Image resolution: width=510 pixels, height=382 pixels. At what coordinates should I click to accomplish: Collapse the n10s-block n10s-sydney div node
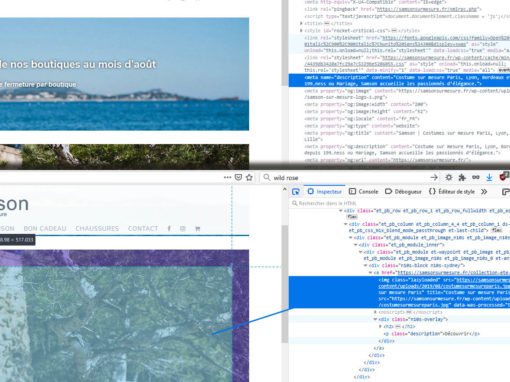[x=366, y=265]
